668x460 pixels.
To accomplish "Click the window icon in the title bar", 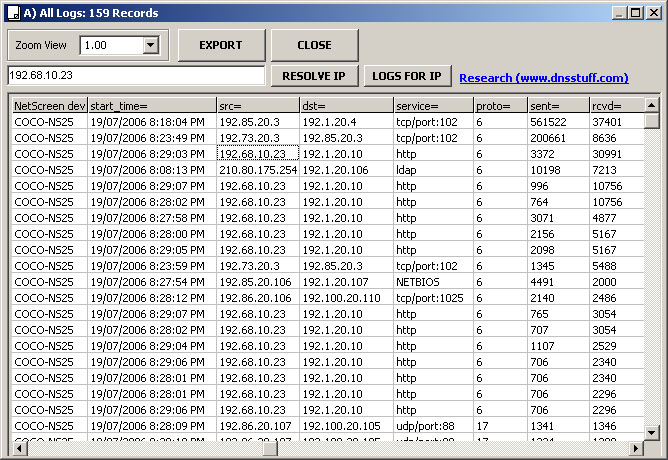I will [14, 13].
